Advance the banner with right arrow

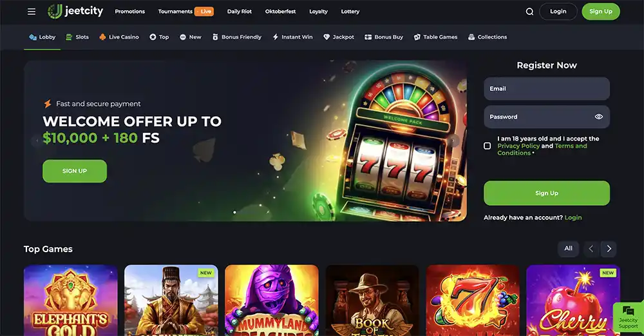click(453, 141)
